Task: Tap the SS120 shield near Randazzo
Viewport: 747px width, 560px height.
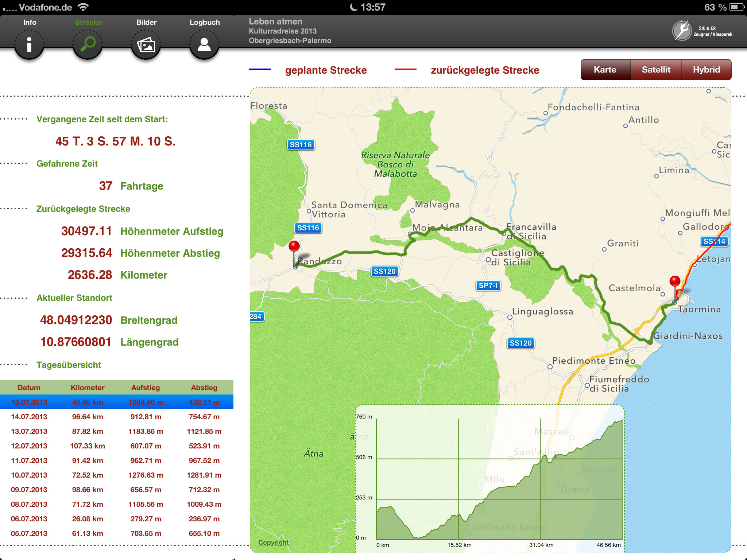Action: (384, 271)
